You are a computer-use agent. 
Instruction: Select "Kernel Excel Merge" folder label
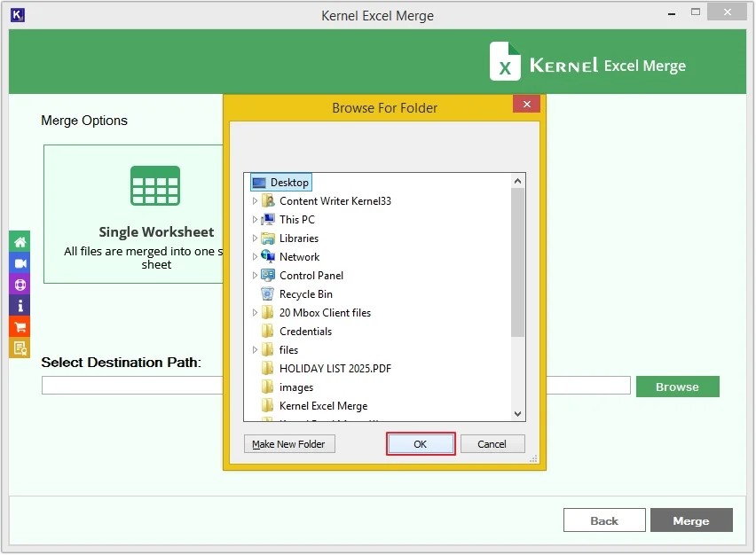tap(324, 406)
